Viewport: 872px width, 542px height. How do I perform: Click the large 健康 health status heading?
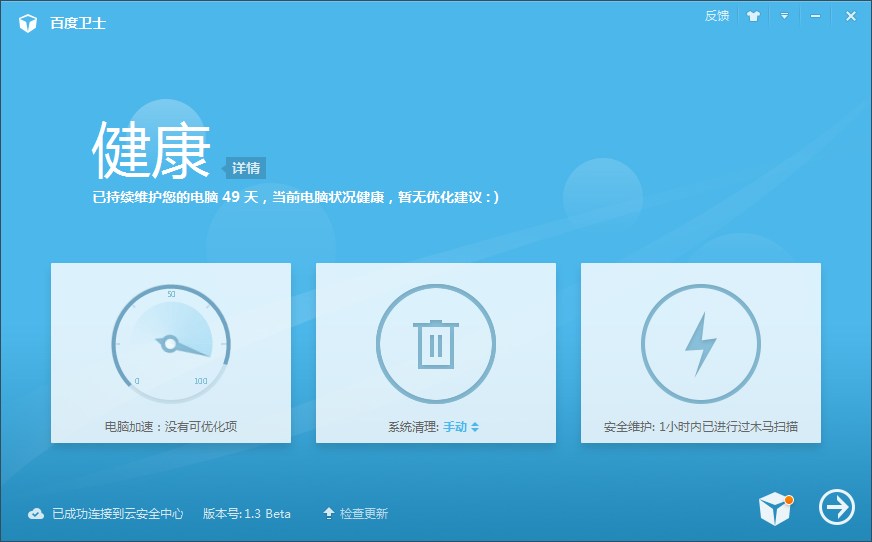[152, 151]
